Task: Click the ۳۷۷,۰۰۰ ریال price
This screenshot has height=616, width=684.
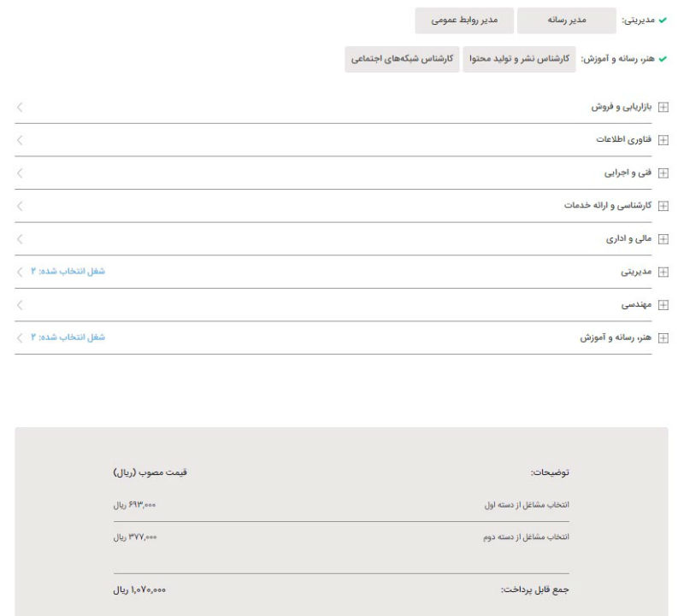Action: point(135,537)
